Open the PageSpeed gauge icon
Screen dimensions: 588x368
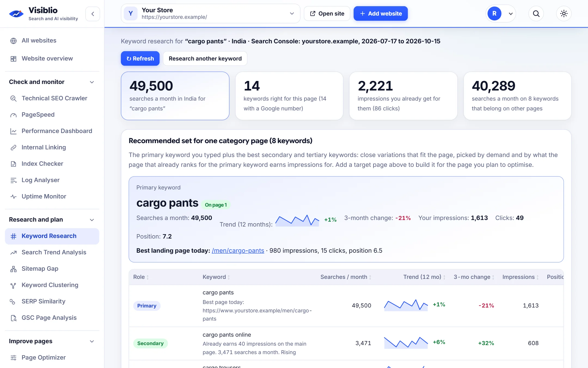[13, 115]
